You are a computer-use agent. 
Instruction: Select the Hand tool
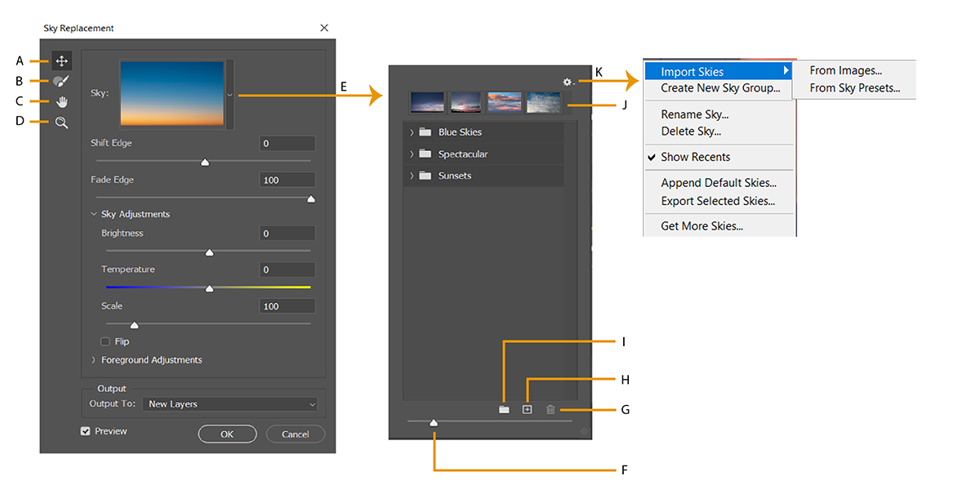pos(61,101)
